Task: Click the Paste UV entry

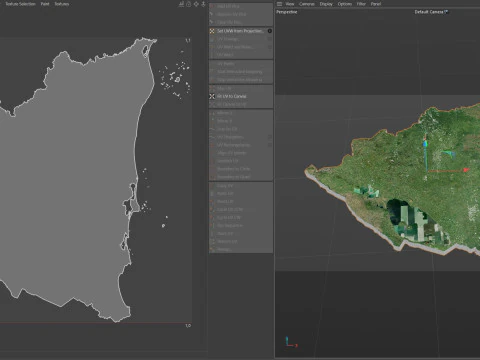Action: click(x=241, y=194)
